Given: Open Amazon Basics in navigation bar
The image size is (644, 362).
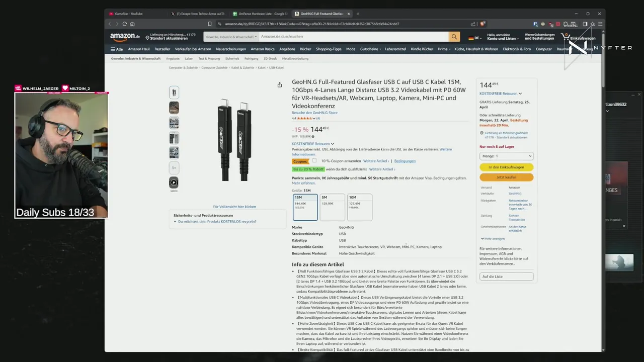Looking at the screenshot, I should click(x=263, y=49).
